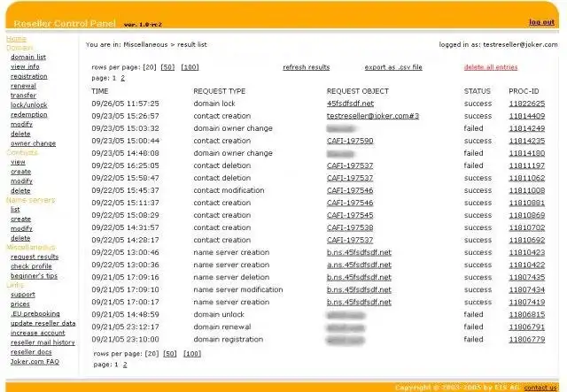Viewport: 567px width, 392px height.
Task: Set rows per page to 50 below table
Action: 169,354
